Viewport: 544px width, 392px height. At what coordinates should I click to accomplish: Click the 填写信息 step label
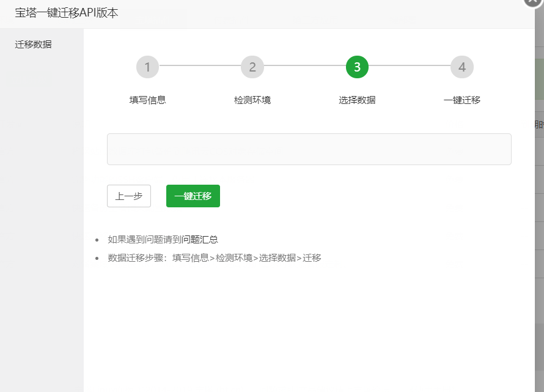point(147,100)
